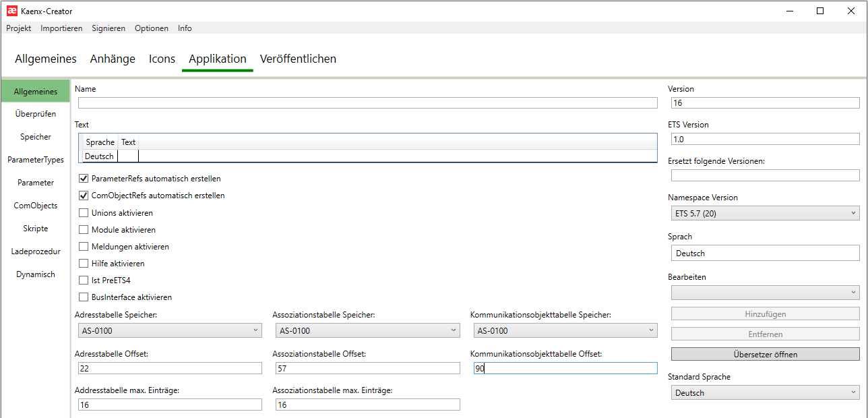Enable BusInterface aktivieren option

[x=84, y=297]
